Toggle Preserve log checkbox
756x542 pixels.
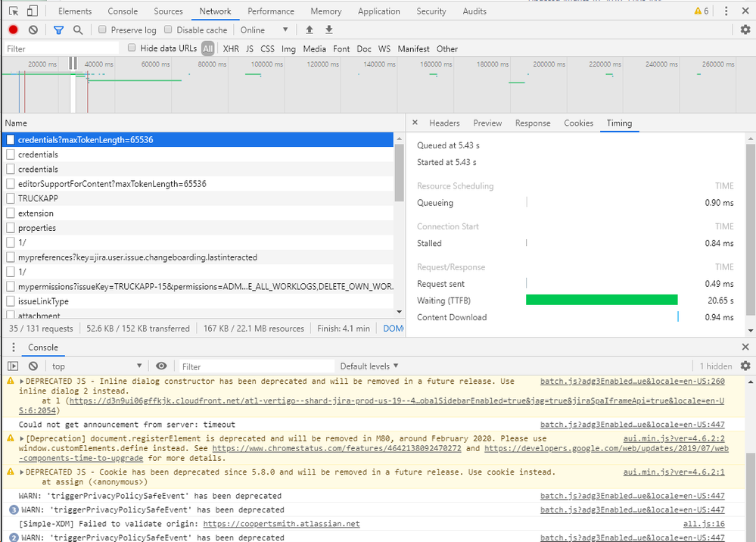pyautogui.click(x=102, y=30)
